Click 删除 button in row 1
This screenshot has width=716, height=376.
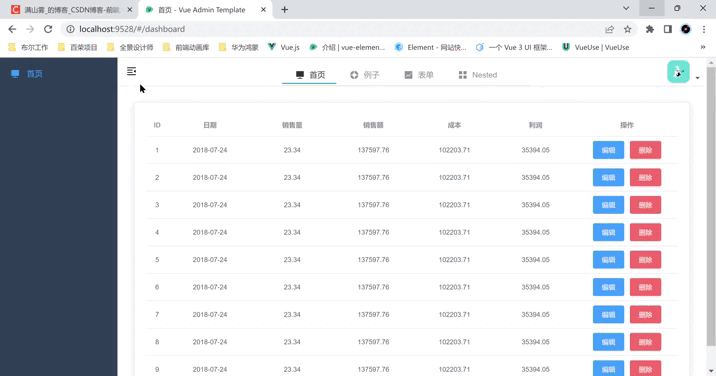click(x=645, y=150)
